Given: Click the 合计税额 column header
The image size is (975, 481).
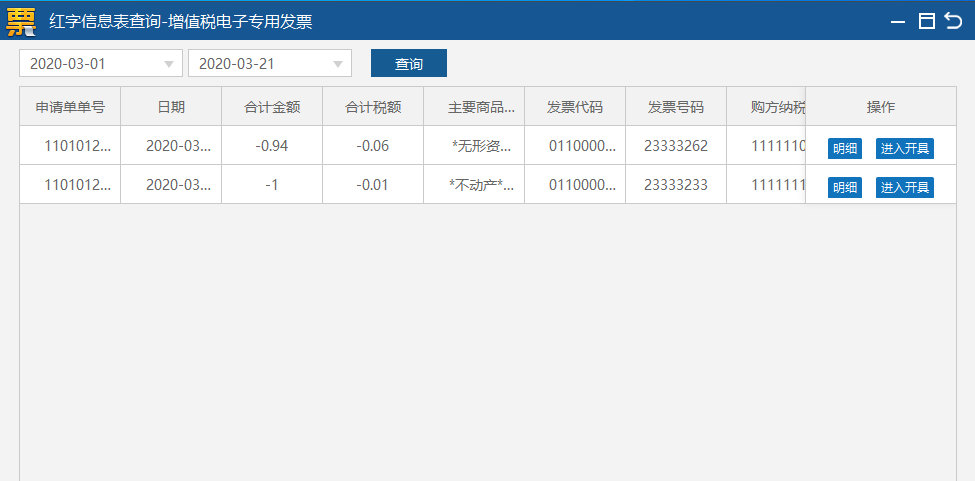Looking at the screenshot, I should 373,106.
